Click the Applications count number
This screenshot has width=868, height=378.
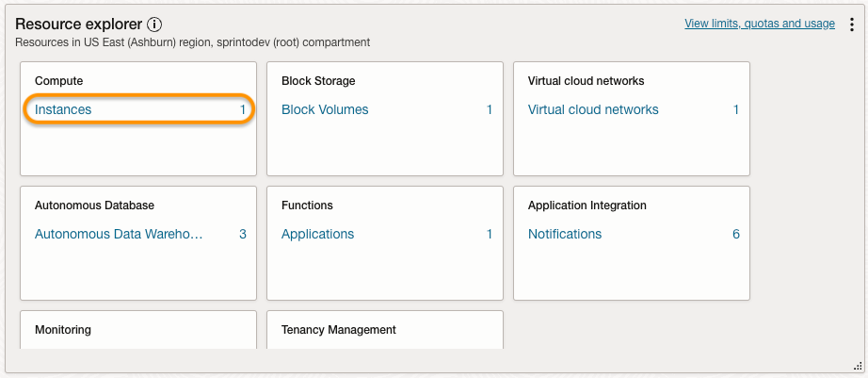coord(490,235)
